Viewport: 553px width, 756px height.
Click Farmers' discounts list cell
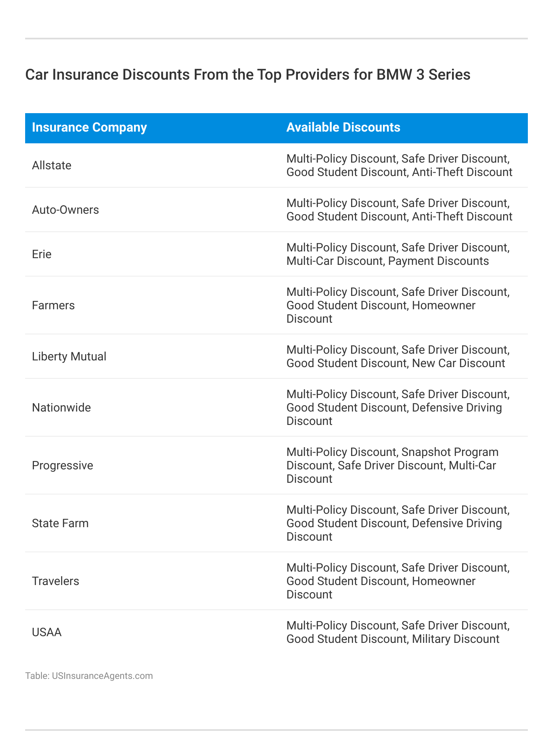(x=398, y=306)
